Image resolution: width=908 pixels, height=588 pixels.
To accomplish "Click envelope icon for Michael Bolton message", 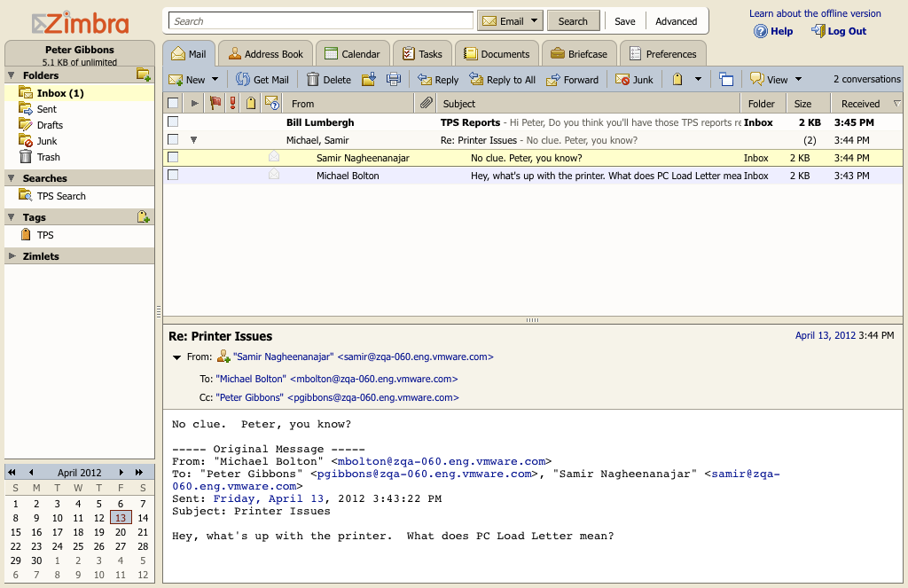I will pos(274,175).
